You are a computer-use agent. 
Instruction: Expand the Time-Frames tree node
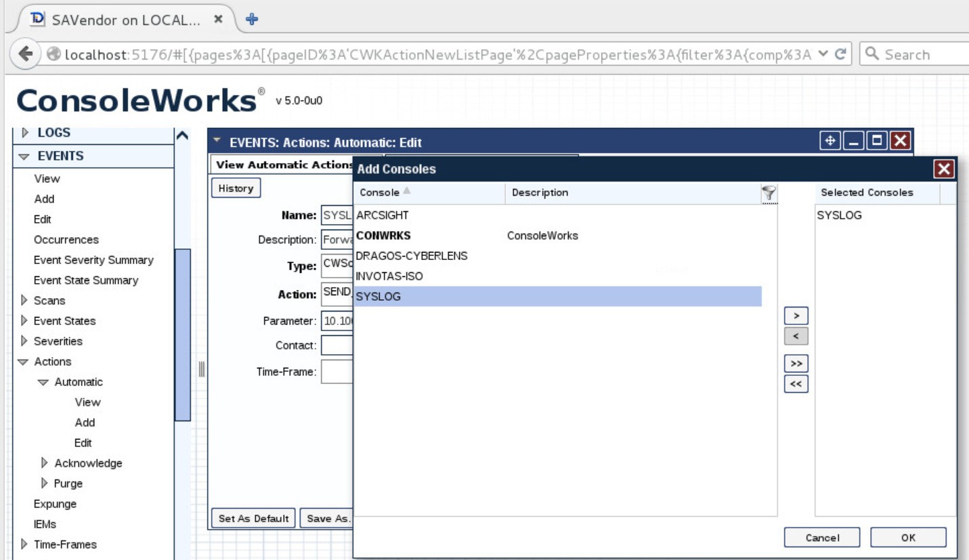(25, 544)
